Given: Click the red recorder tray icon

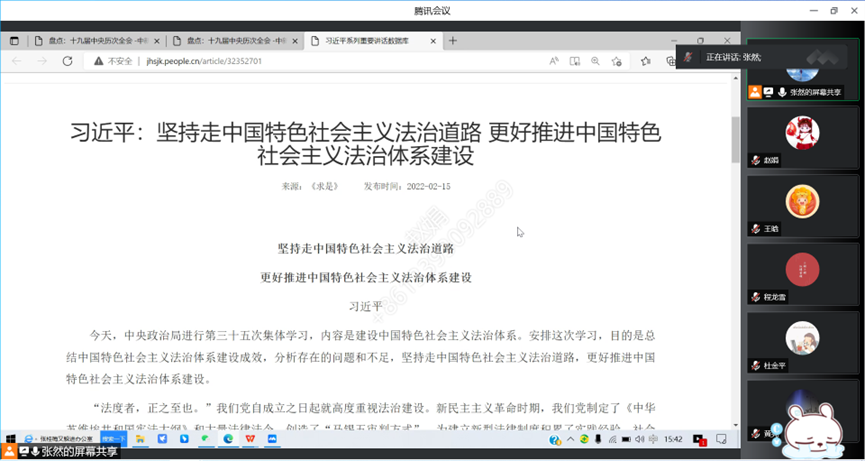Looking at the screenshot, I should [x=700, y=439].
